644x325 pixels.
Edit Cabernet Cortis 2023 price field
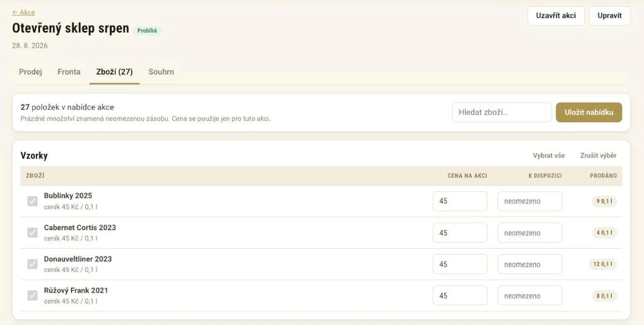[460, 233]
